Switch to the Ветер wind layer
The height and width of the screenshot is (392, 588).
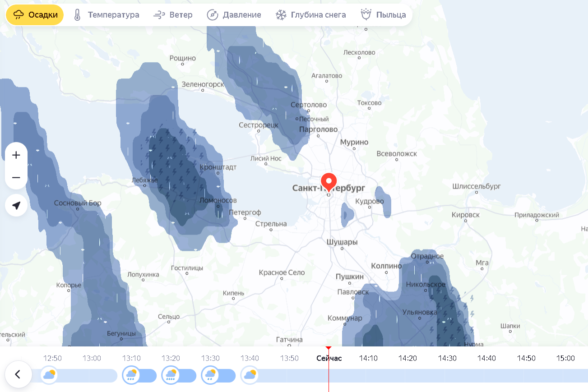click(173, 15)
